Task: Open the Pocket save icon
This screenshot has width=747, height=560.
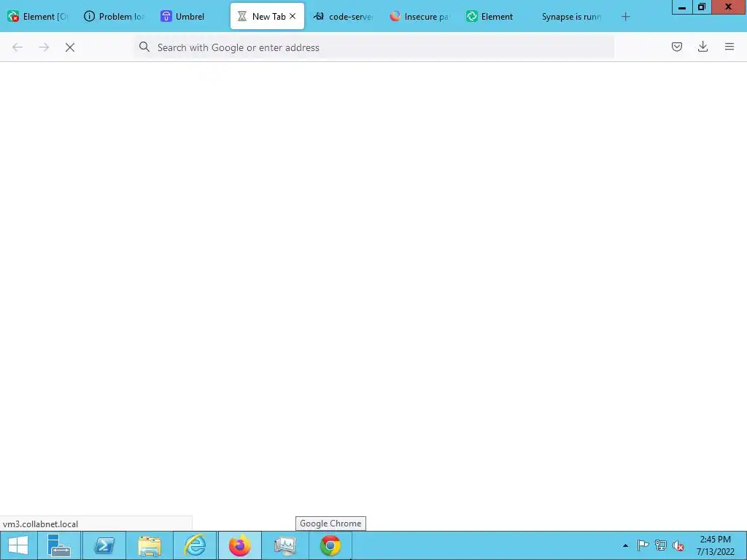Action: (676, 47)
